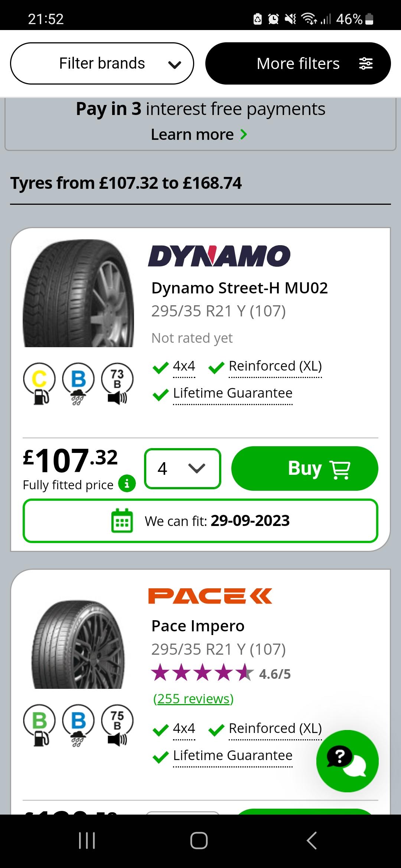
Task: Tap the fully fitted price info icon
Action: 127,484
